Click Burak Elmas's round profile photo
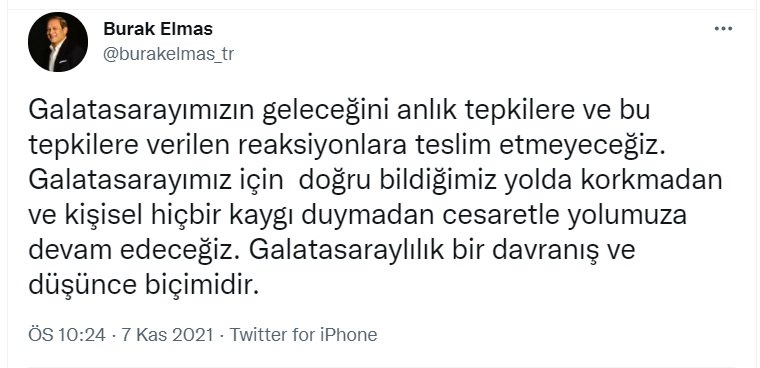 (x=58, y=42)
